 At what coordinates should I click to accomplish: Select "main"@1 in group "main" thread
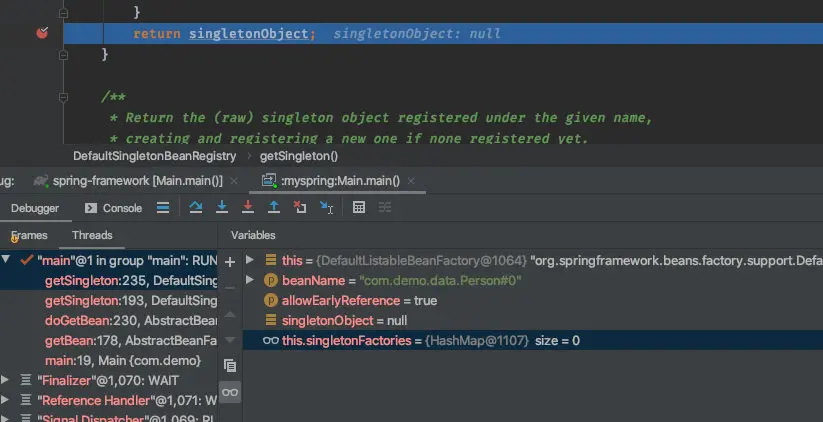tap(109, 260)
